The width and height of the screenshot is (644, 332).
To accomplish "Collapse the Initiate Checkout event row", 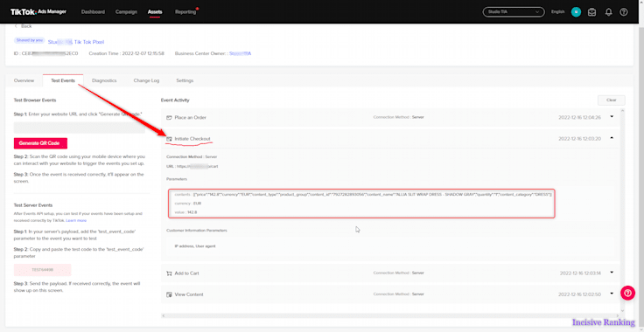I will point(612,138).
